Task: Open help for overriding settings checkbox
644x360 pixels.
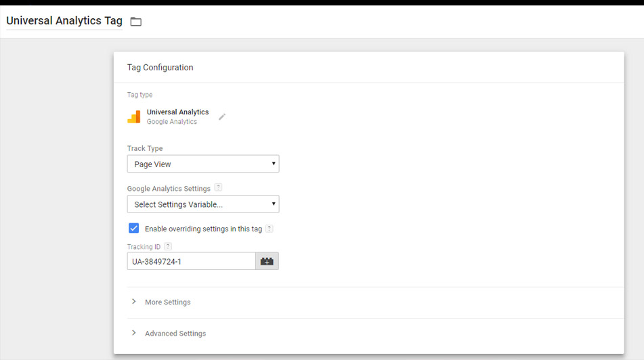Action: pyautogui.click(x=269, y=229)
